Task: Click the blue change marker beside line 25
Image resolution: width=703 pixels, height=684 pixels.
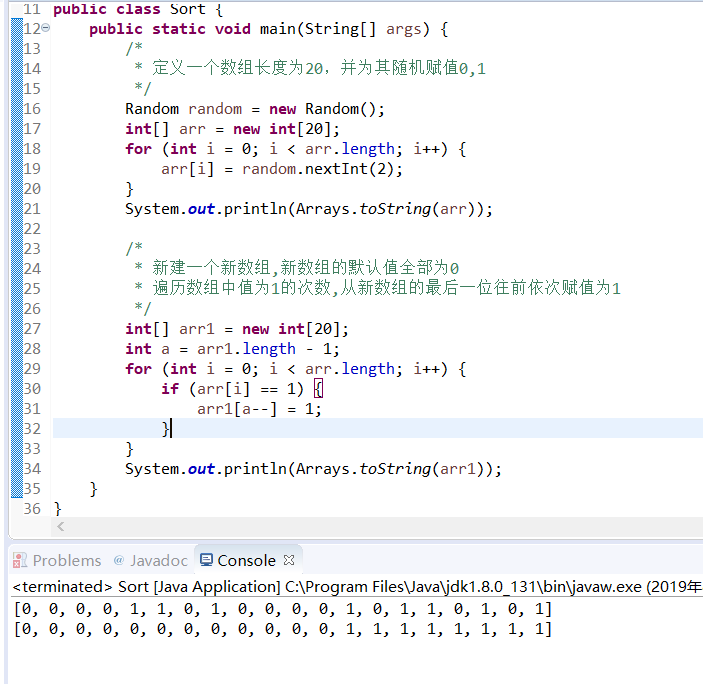Action: coord(17,288)
